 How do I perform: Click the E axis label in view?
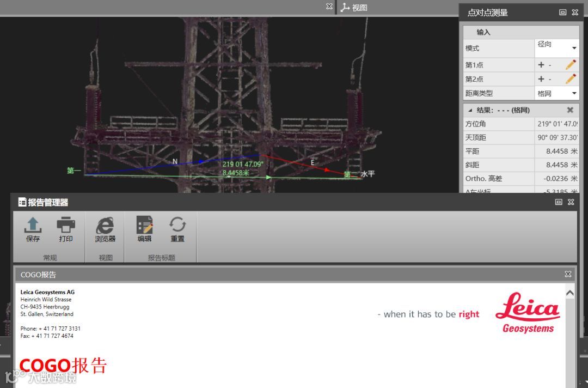(x=312, y=162)
